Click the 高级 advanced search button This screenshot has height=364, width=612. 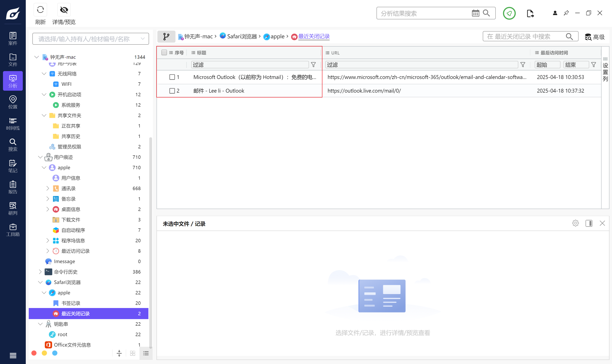[x=595, y=37]
